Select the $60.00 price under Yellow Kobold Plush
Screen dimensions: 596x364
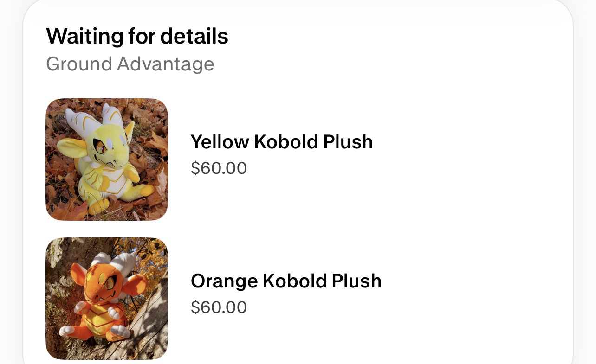(219, 168)
